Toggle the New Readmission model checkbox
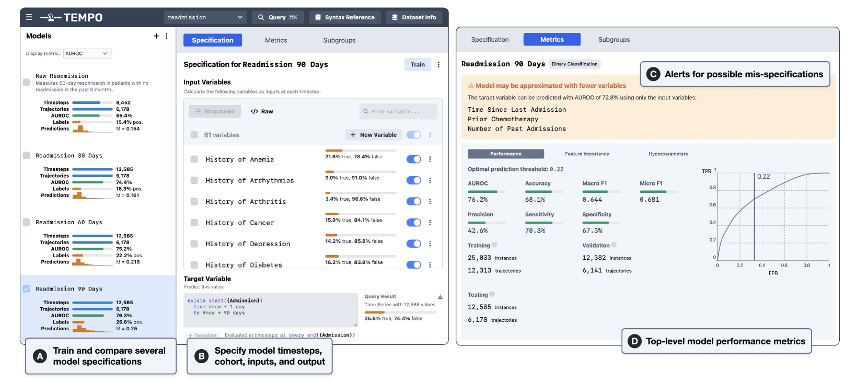 pos(27,82)
